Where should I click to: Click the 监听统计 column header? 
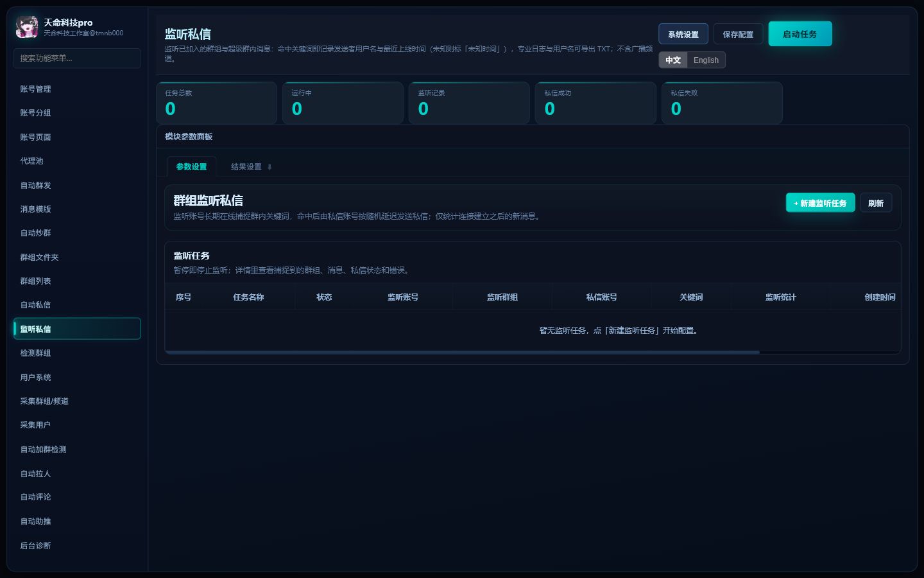(x=780, y=297)
